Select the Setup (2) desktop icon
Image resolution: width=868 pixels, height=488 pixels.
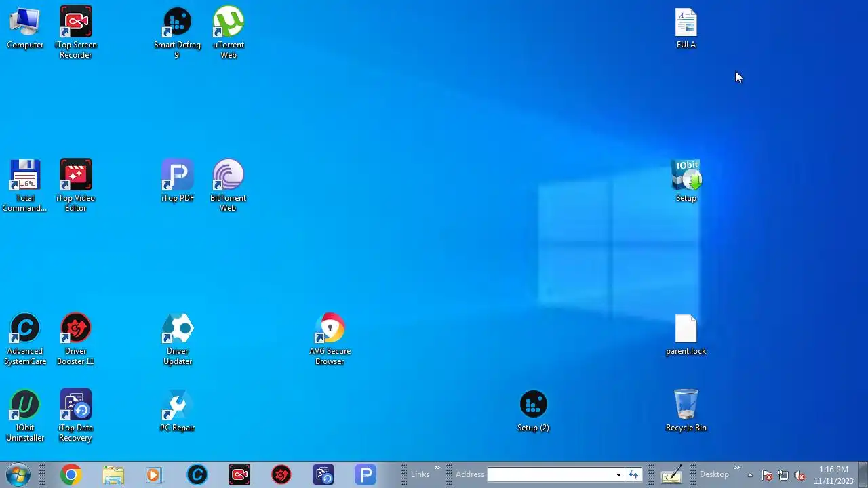coord(533,411)
